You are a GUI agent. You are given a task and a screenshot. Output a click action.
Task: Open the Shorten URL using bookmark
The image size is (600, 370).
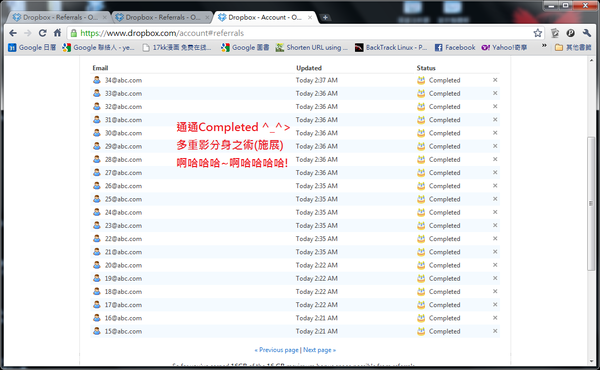point(312,47)
